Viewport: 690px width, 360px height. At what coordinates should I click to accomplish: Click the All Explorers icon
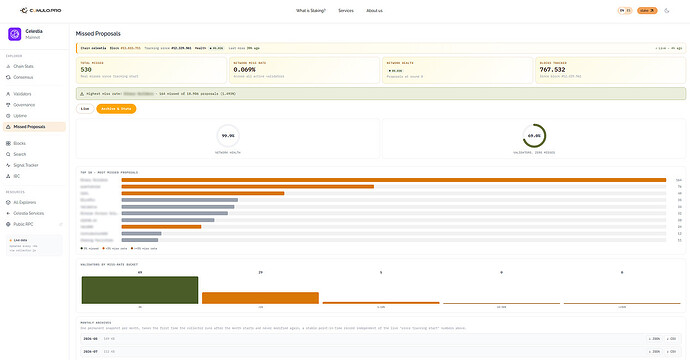(x=8, y=202)
